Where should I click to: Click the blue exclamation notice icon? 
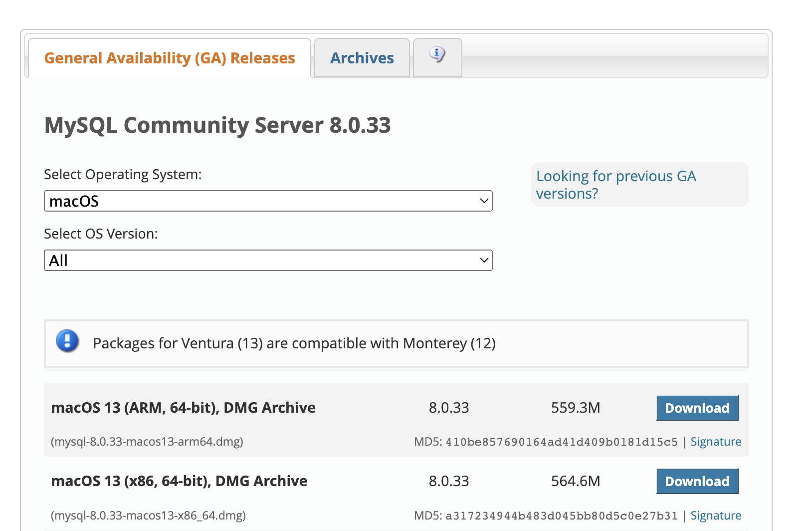67,341
